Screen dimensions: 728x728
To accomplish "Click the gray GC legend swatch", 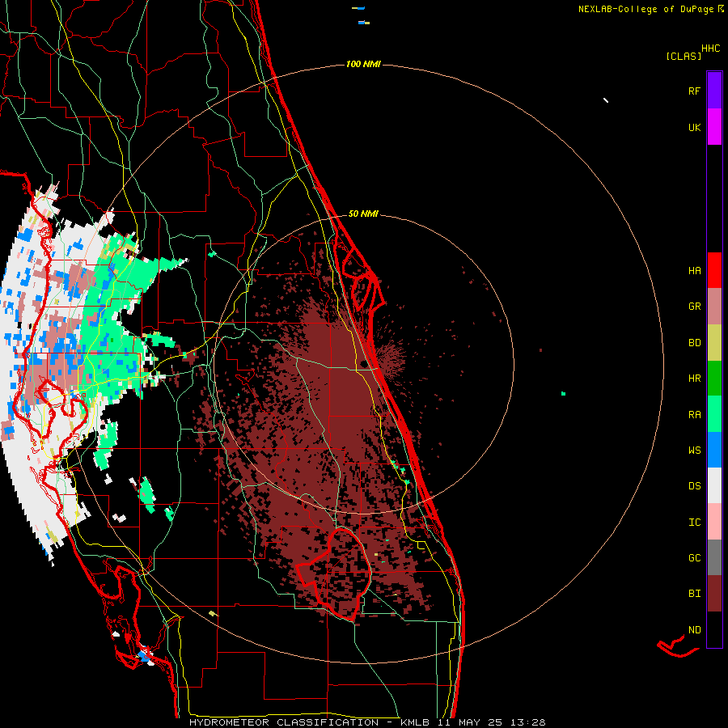I will pyautogui.click(x=714, y=557).
